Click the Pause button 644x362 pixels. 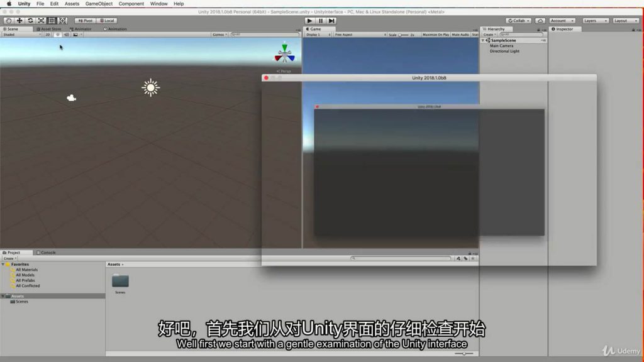click(x=321, y=21)
